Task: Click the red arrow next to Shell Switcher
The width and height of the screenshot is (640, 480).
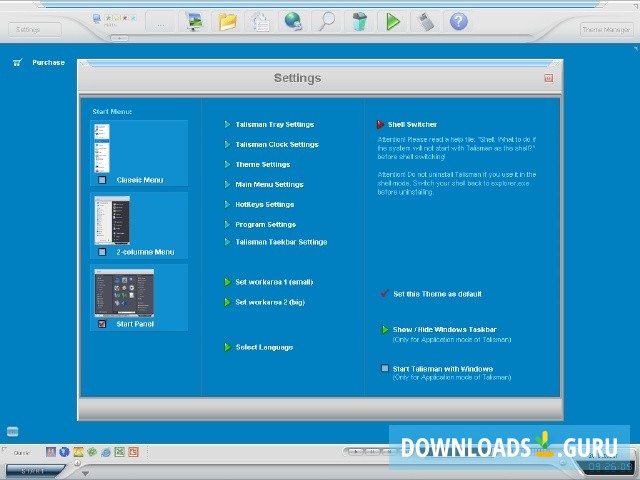Action: [380, 124]
